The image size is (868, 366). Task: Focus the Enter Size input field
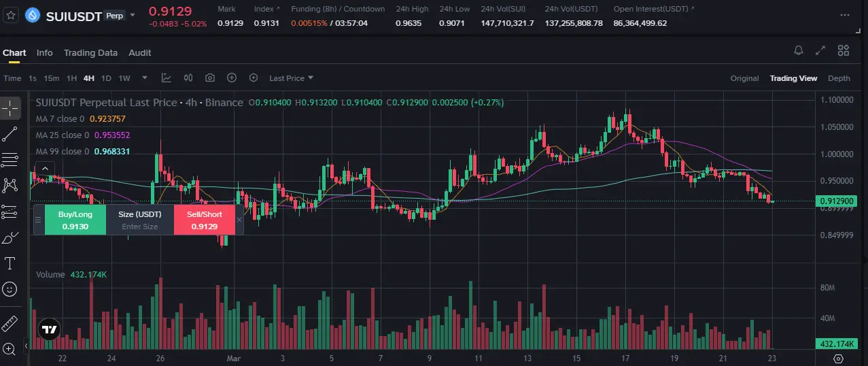point(140,227)
